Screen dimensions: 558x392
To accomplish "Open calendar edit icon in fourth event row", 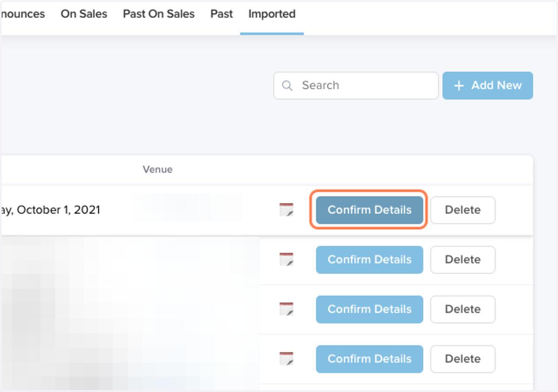I will 286,359.
